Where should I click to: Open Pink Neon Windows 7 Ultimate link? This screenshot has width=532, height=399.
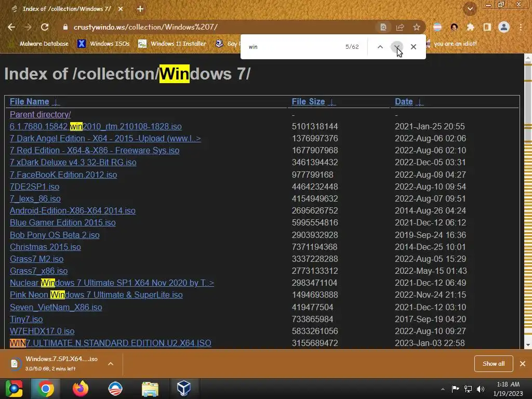[x=96, y=295]
